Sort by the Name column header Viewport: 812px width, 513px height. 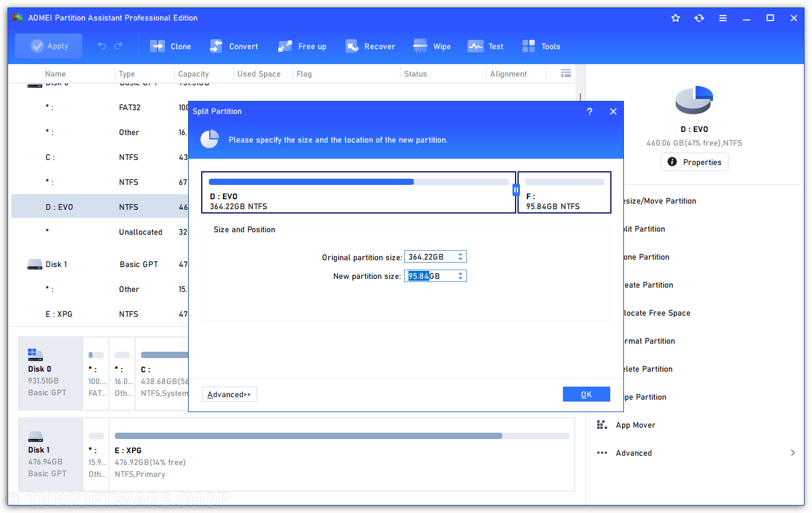coord(55,73)
